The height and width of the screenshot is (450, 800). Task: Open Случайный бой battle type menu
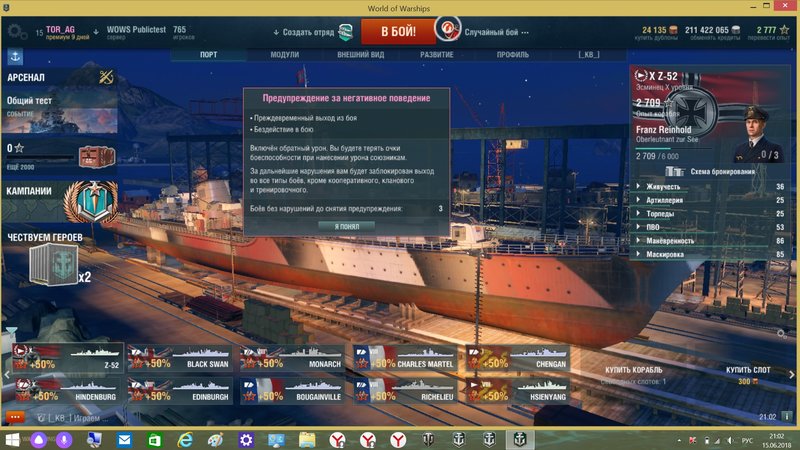[x=496, y=32]
